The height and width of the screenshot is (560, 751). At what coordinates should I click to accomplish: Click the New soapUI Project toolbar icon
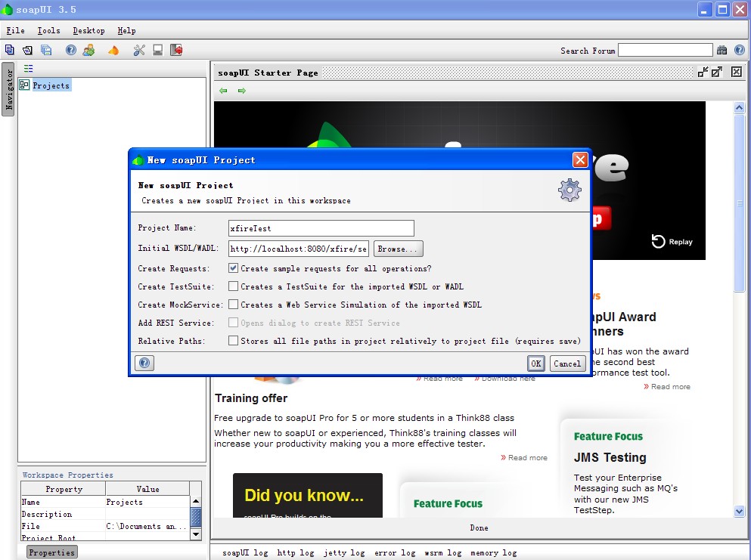point(10,50)
